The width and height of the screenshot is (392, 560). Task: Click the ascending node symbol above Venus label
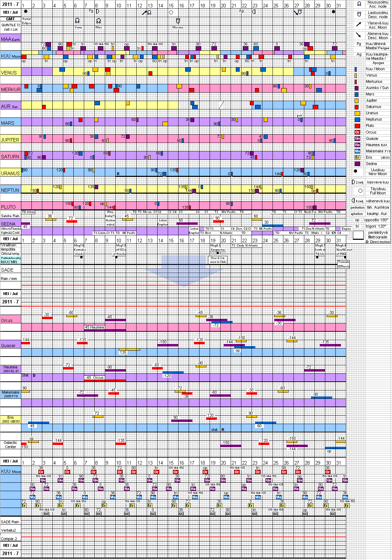click(78, 21)
